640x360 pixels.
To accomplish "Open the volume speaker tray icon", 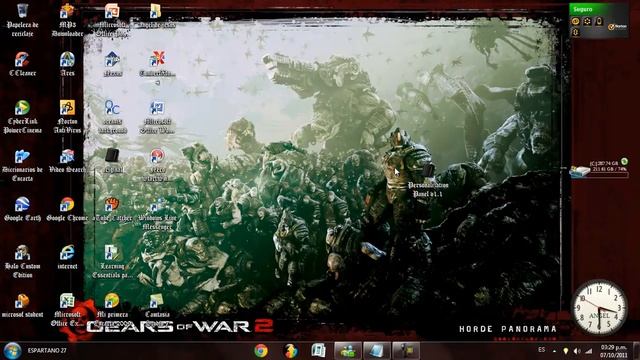I will click(577, 351).
